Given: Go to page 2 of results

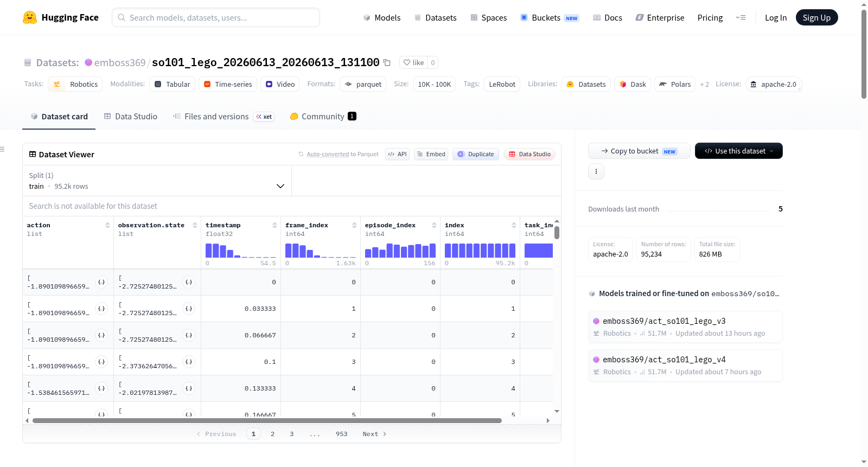Looking at the screenshot, I should (x=272, y=434).
